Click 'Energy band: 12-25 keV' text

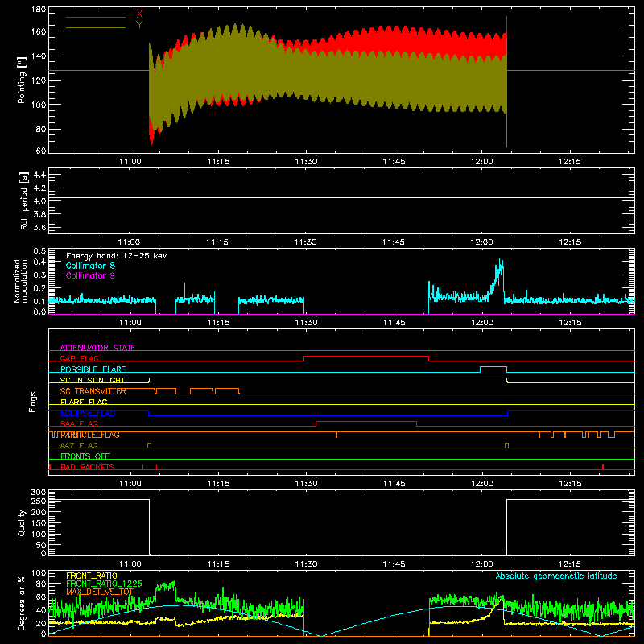(x=117, y=256)
